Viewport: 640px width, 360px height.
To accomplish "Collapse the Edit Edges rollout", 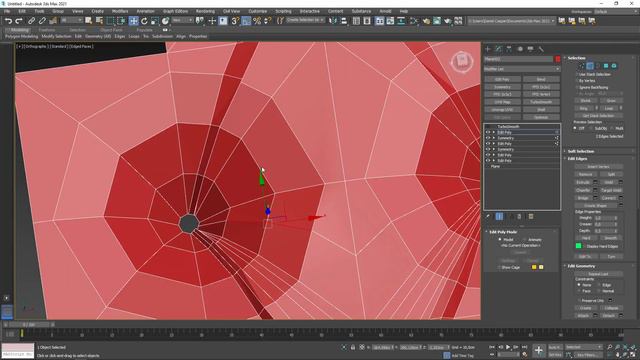I will coord(578,159).
